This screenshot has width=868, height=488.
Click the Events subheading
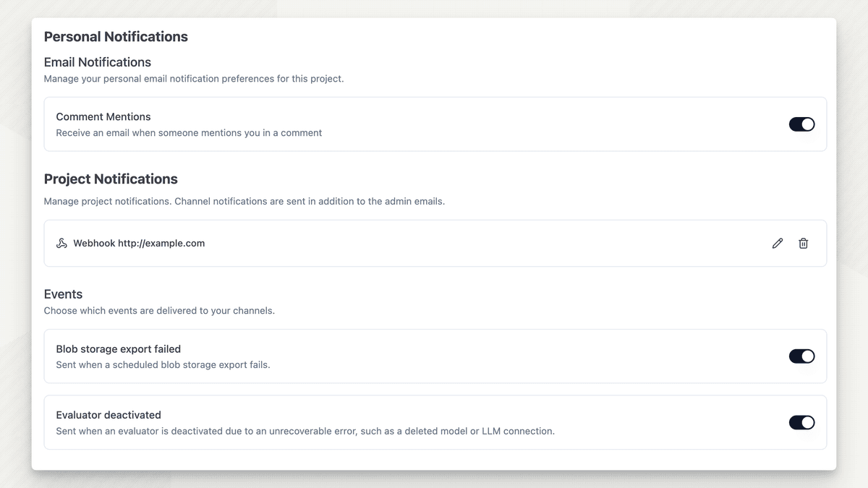pyautogui.click(x=64, y=294)
